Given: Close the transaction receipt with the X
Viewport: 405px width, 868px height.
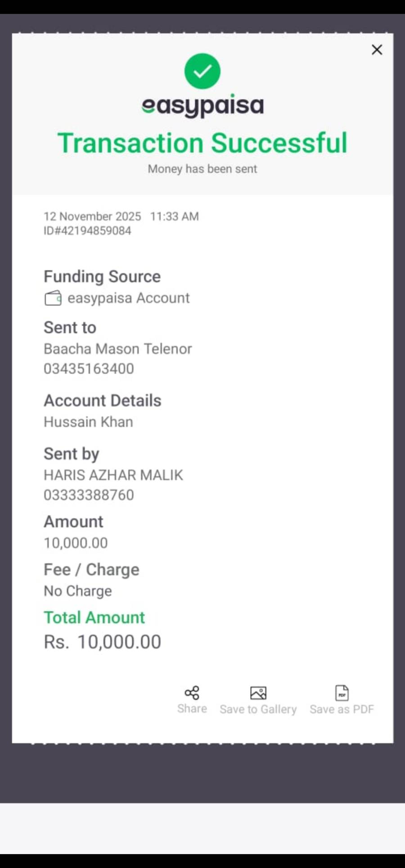Looking at the screenshot, I should 377,49.
